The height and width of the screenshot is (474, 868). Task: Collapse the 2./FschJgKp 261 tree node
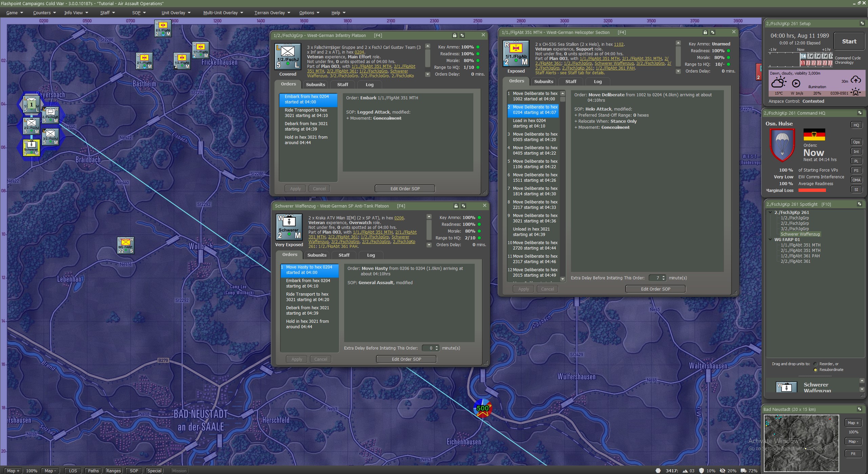[770, 213]
